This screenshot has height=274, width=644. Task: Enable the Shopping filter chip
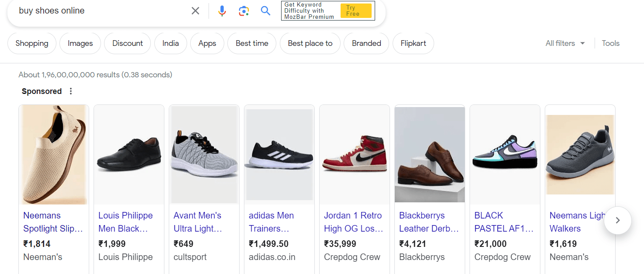[31, 43]
